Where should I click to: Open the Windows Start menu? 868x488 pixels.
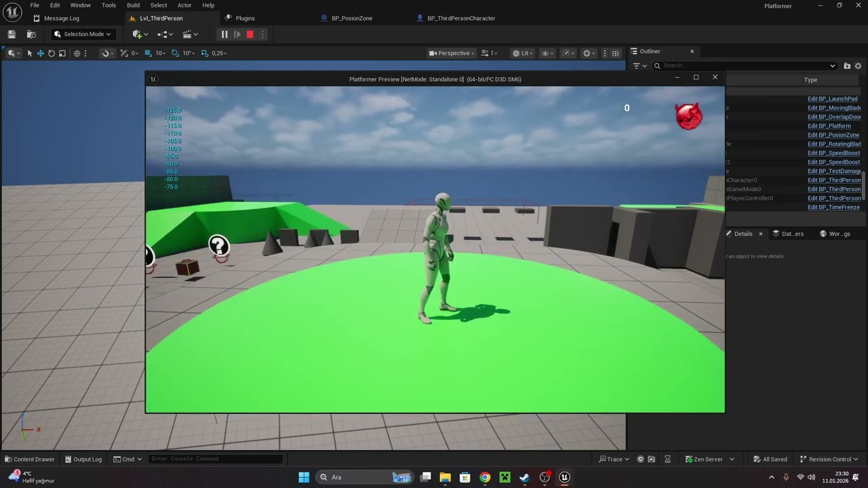(x=304, y=477)
